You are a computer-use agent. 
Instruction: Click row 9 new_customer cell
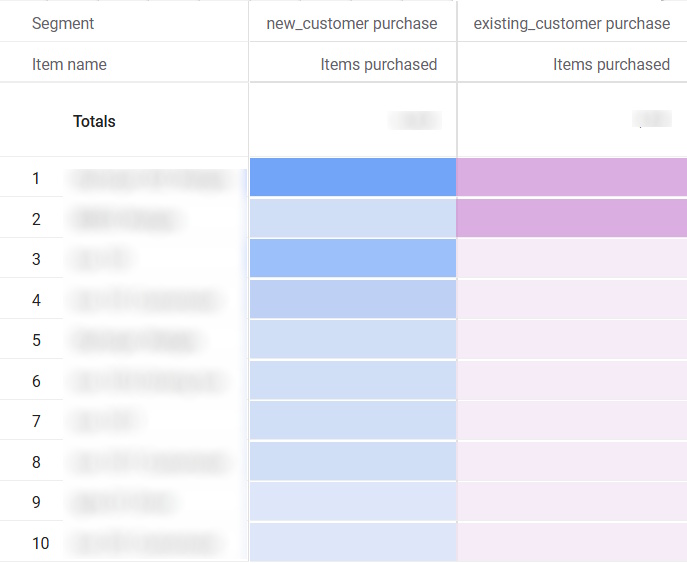point(352,502)
